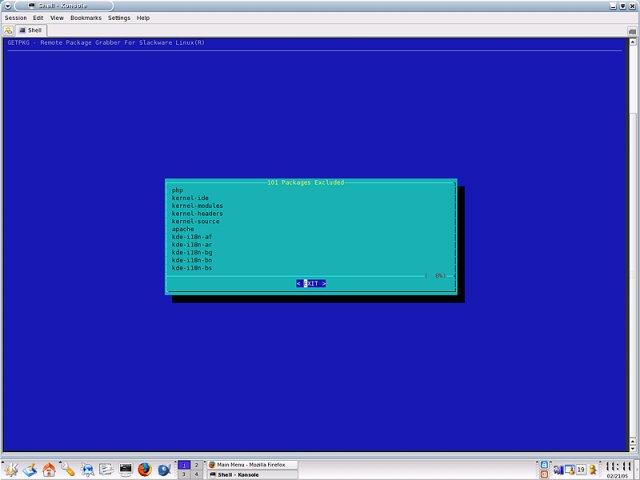Open the Konsole terminal launcher icon
Viewport: 640px width, 480px height.
point(125,469)
